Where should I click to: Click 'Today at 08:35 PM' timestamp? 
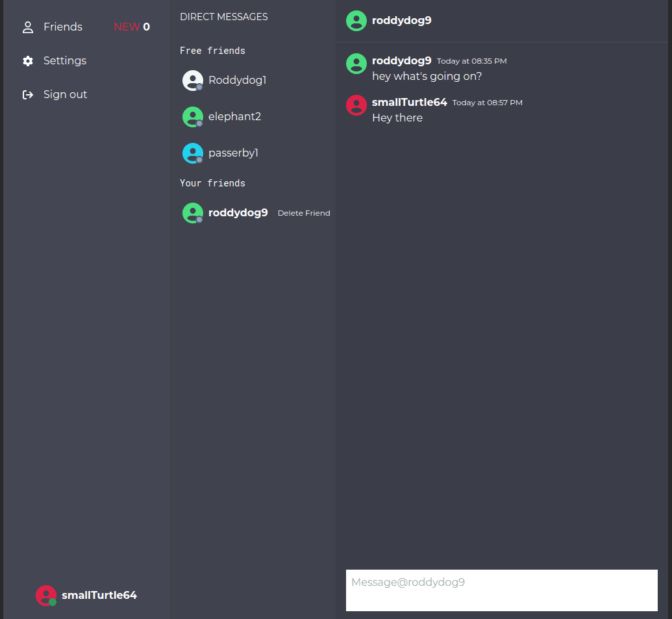click(x=472, y=61)
